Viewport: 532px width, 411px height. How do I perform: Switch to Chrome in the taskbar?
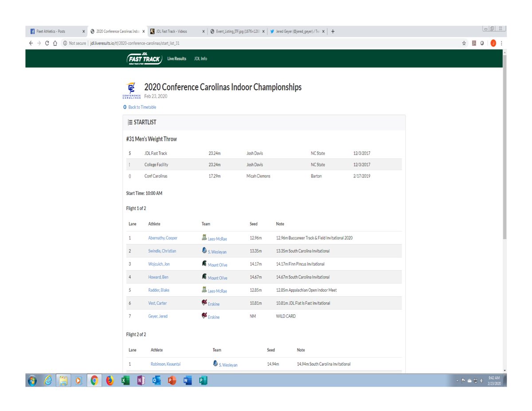coord(94,380)
